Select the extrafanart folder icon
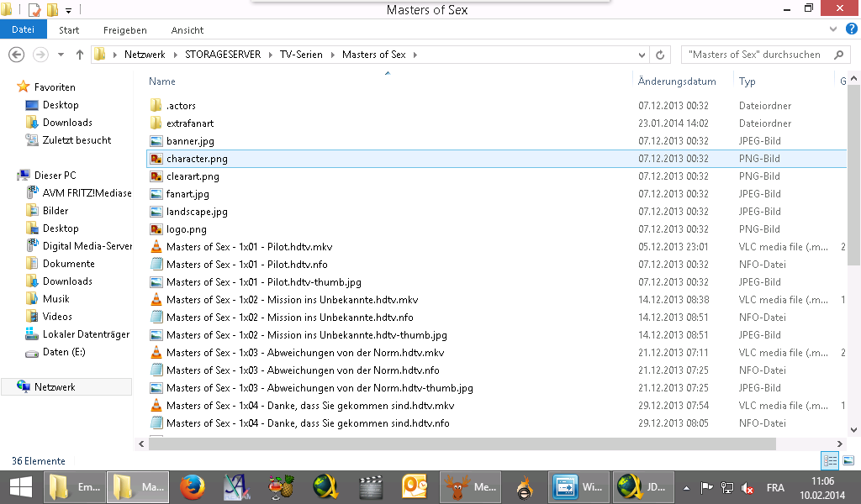 156,123
